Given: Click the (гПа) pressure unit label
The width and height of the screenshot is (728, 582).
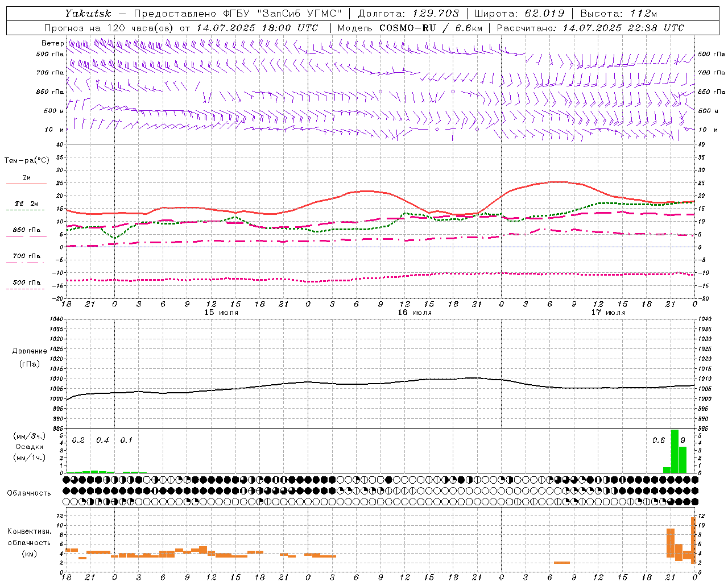Looking at the screenshot, I should (x=30, y=364).
